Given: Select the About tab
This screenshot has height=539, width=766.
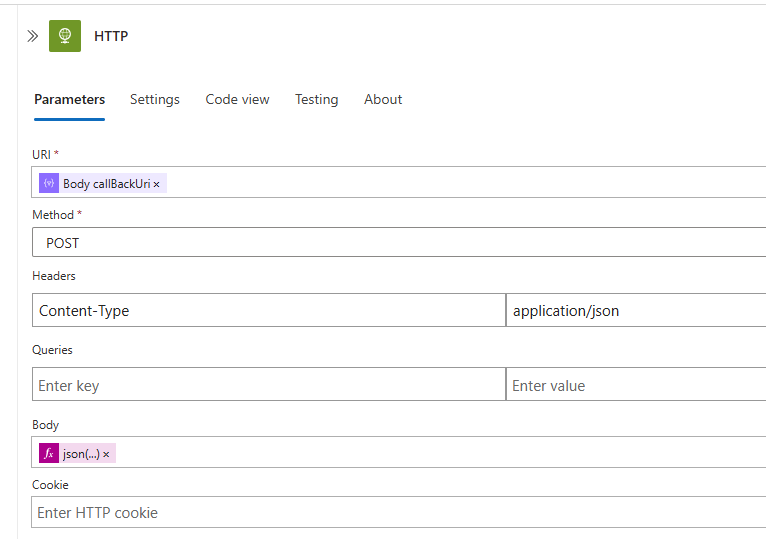Looking at the screenshot, I should click(x=383, y=99).
